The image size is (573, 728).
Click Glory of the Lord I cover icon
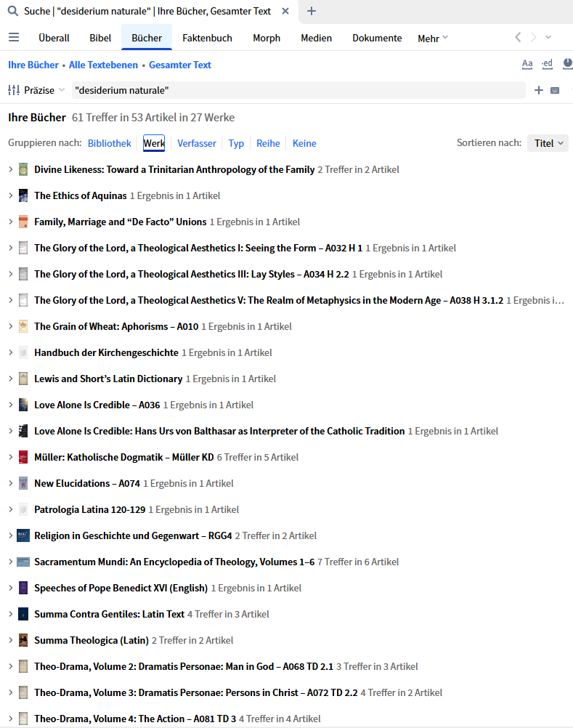click(23, 248)
